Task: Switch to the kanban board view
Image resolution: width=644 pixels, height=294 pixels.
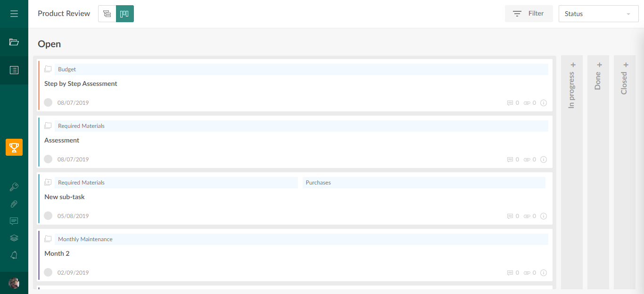Action: point(125,14)
